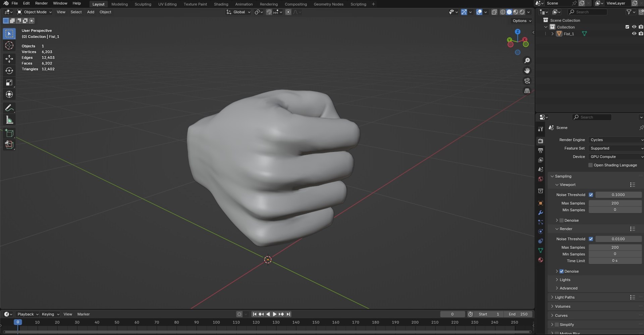Open World properties tab icon
Image resolution: width=644 pixels, height=335 pixels.
click(540, 179)
